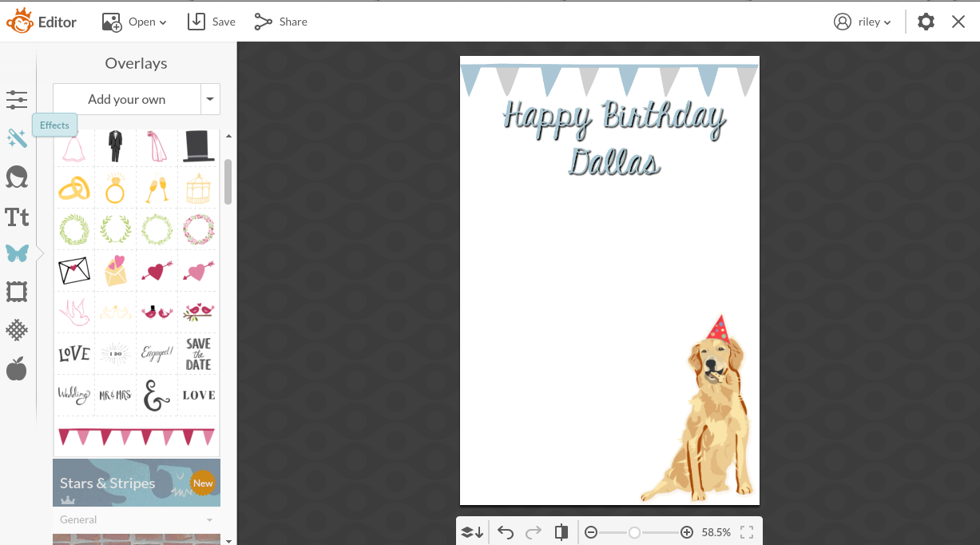Select the Happy Birthday text on canvas
The height and width of the screenshot is (545, 980).
coord(613,118)
